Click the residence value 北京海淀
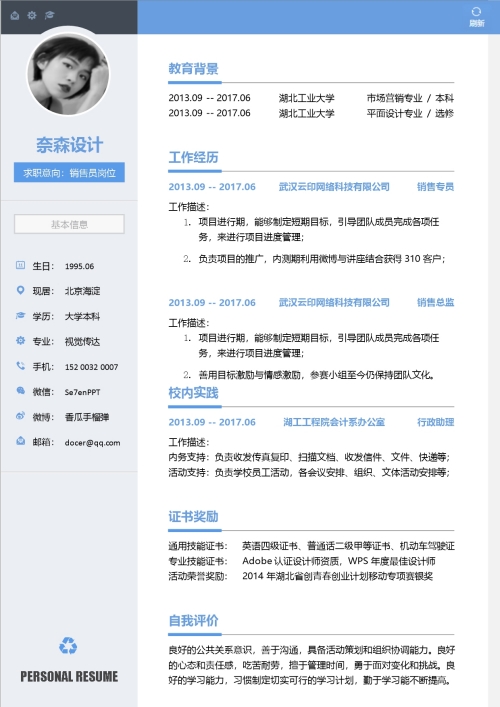This screenshot has width=500, height=707. 83,291
